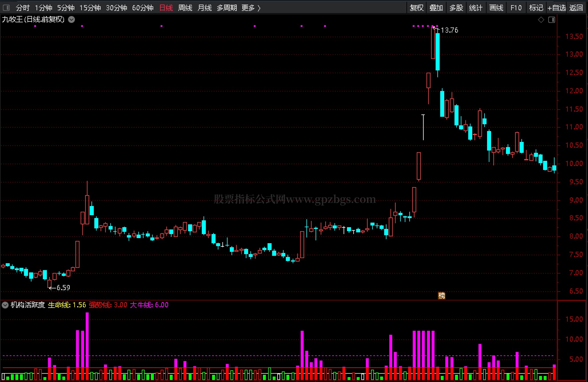Click the 复权 button

click(416, 8)
